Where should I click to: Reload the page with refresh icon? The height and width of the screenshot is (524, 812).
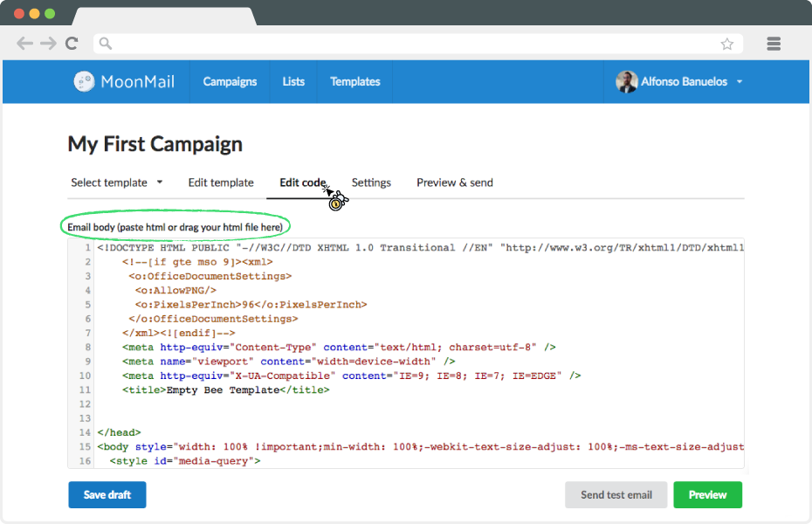[x=72, y=43]
